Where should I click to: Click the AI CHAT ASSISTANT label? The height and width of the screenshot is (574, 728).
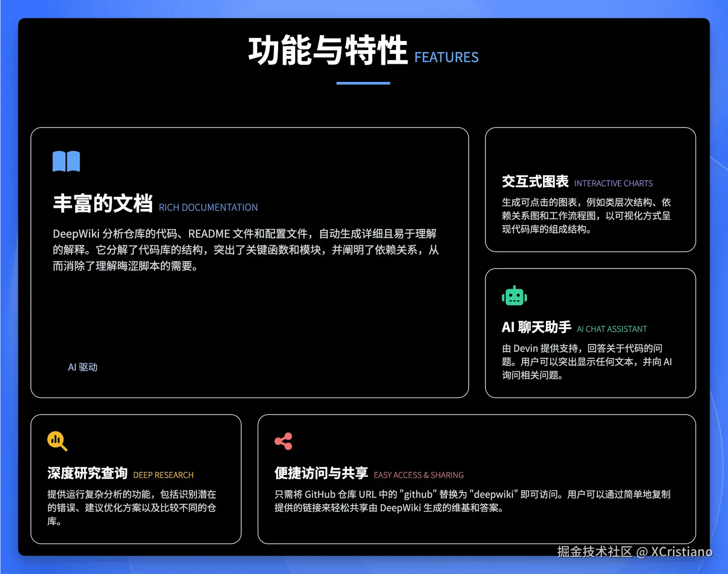(x=612, y=329)
